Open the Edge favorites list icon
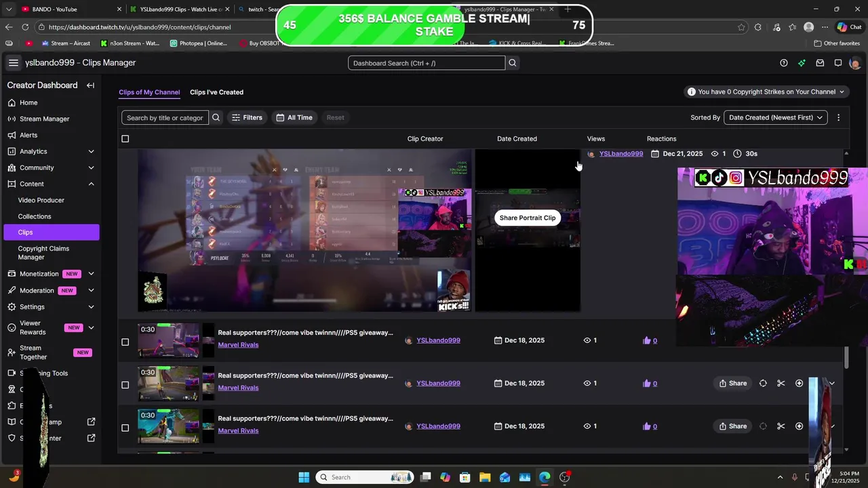 click(792, 27)
